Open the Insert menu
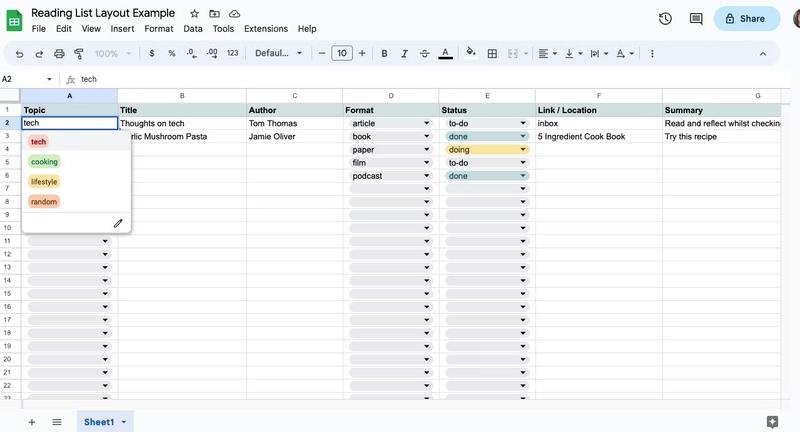Screen dimensions: 800x432 (122, 29)
